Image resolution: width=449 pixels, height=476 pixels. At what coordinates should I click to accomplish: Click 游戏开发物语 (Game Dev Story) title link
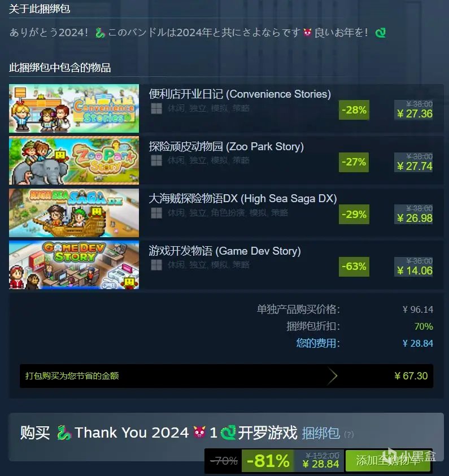click(225, 251)
